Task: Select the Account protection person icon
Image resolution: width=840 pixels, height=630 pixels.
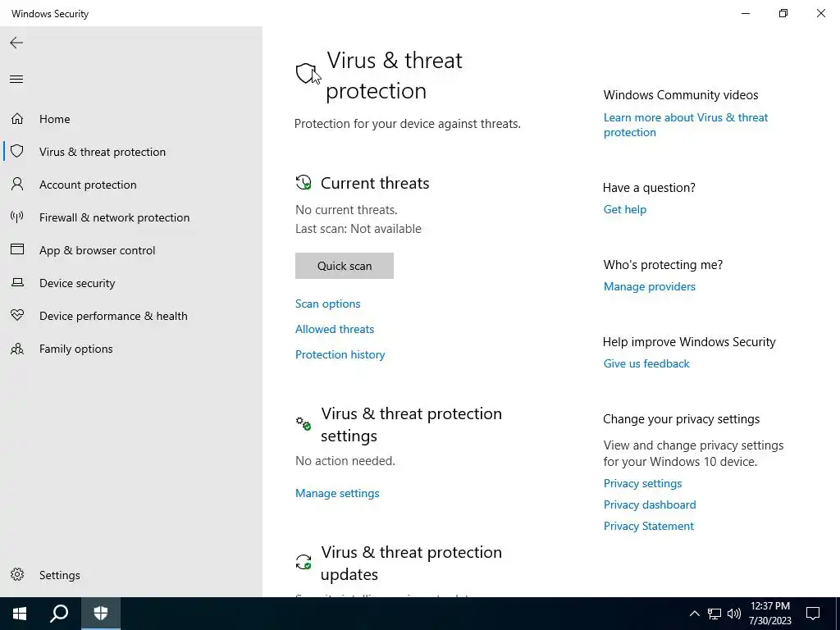Action: (17, 185)
